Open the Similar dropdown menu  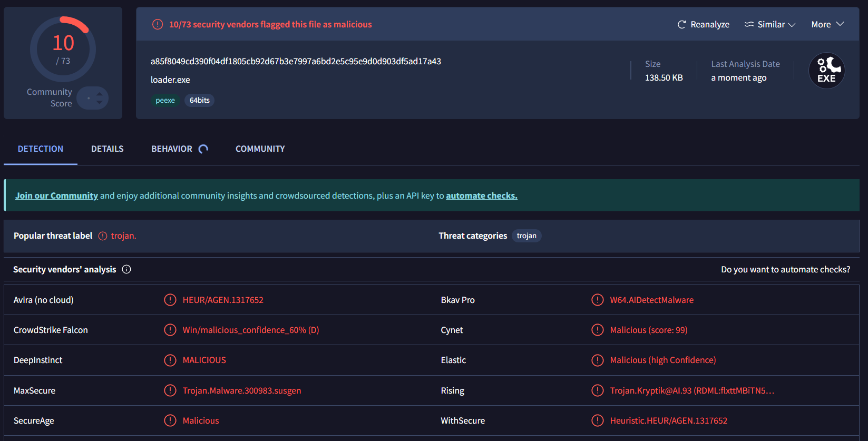pos(770,24)
